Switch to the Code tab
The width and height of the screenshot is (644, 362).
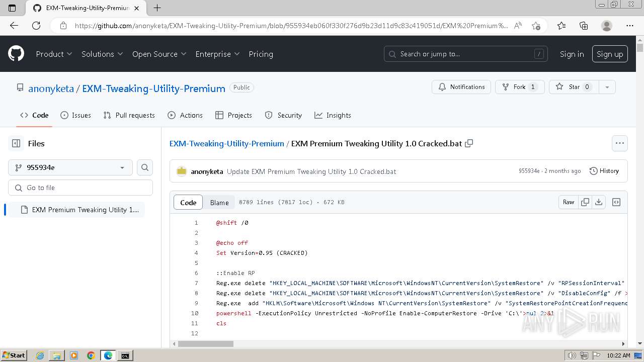coord(34,115)
